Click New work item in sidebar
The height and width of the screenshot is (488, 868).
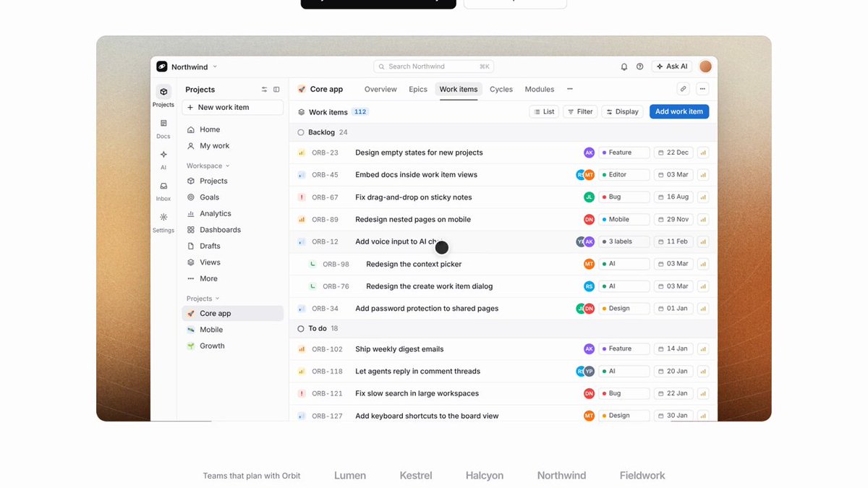click(x=232, y=107)
